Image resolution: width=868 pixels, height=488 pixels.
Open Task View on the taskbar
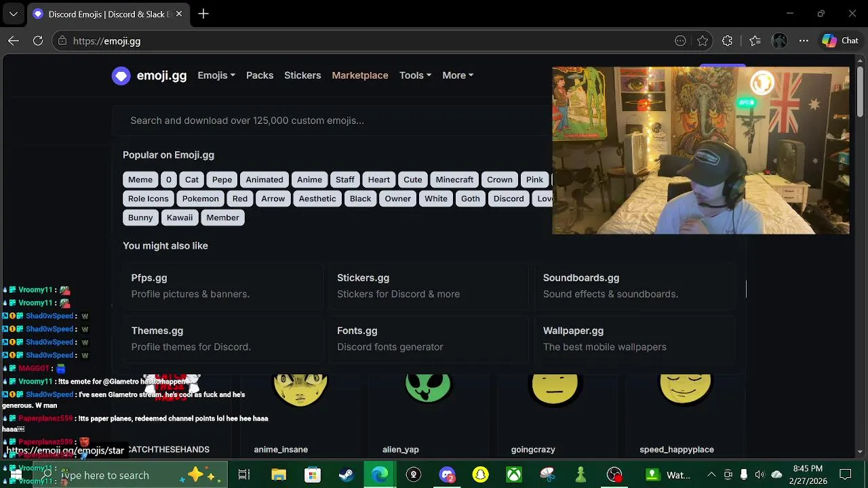[x=244, y=475]
